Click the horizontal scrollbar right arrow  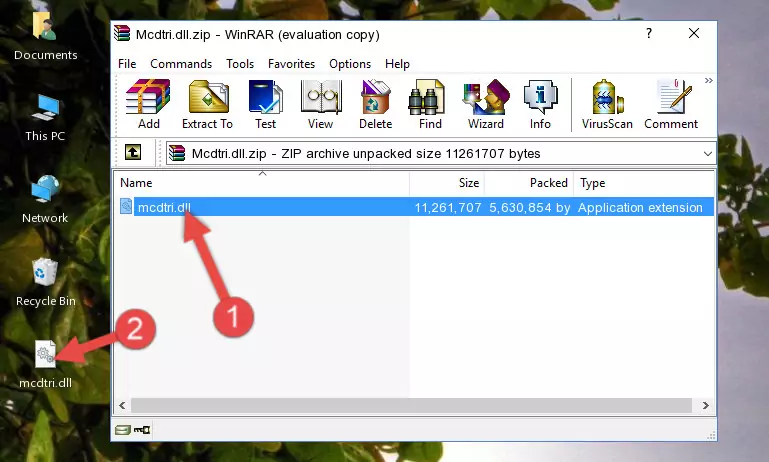pyautogui.click(x=705, y=405)
